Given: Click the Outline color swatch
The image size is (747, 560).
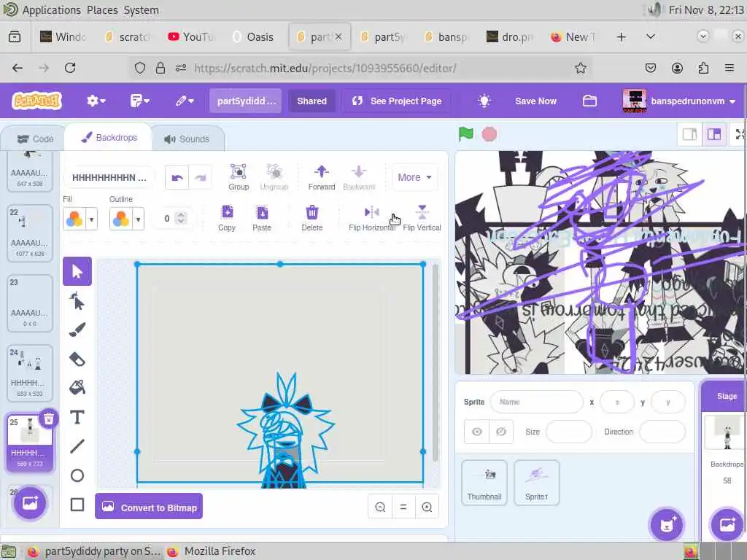Looking at the screenshot, I should click(121, 219).
